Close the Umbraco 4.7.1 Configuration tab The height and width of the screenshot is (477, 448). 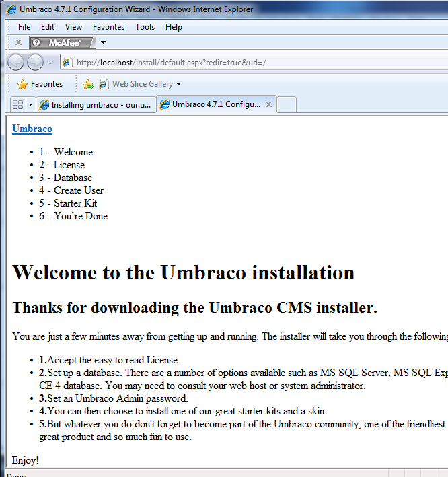pos(268,104)
